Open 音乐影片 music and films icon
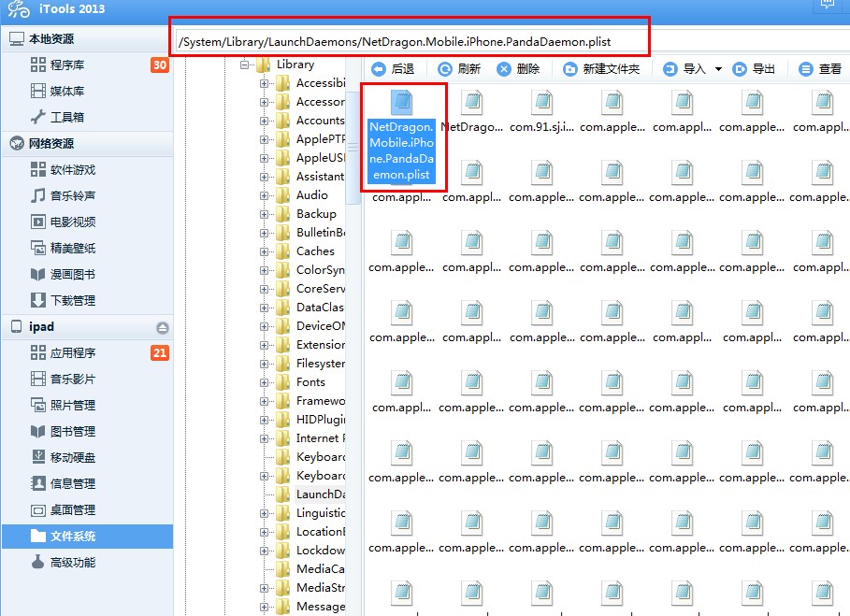Screen dimensions: 850x616 [38, 379]
